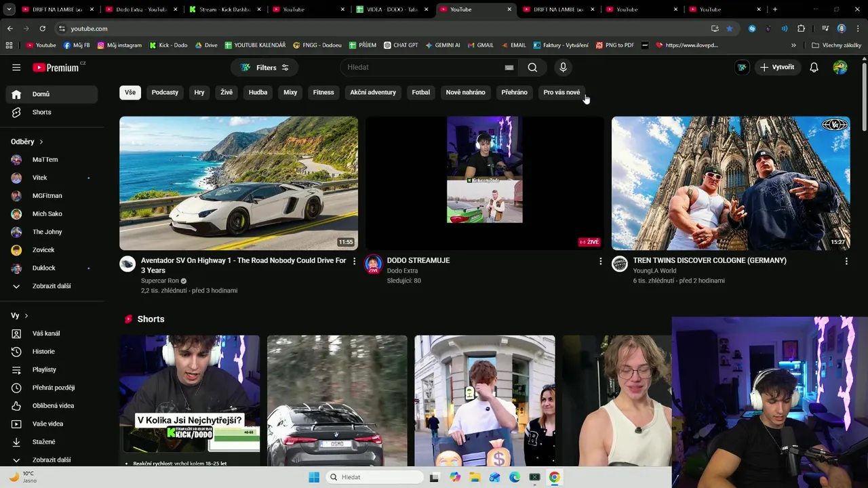
Task: Open File Explorer from the taskbar
Action: click(475, 477)
